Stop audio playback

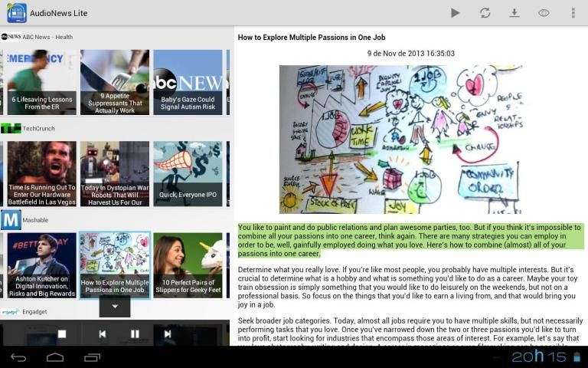[63, 333]
